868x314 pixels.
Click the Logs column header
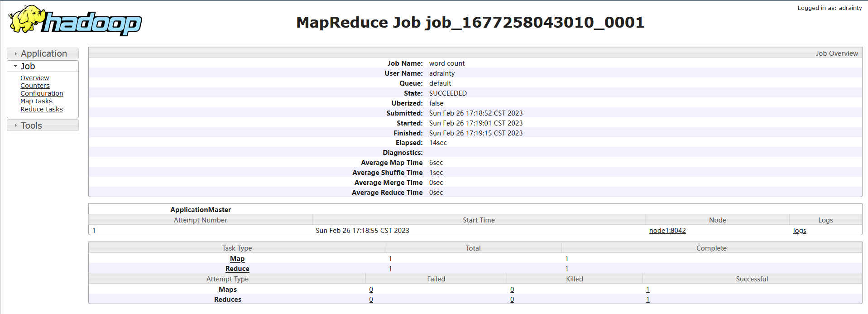point(825,220)
